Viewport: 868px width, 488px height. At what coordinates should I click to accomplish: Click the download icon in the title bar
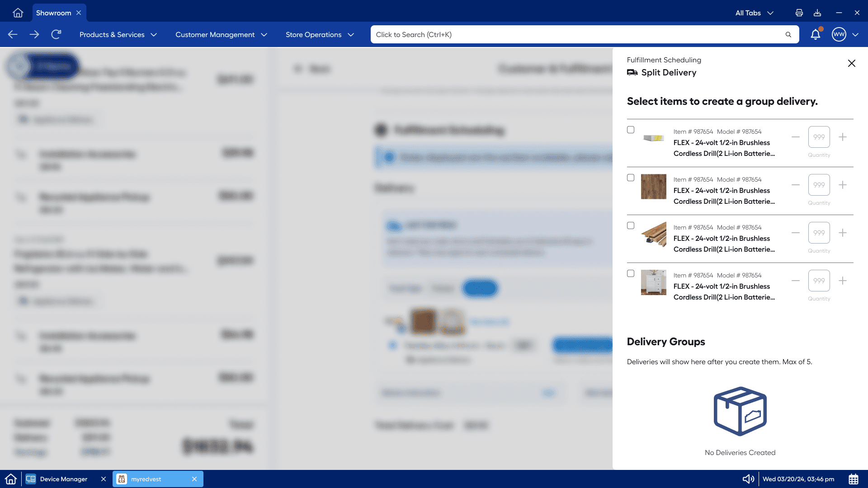coord(817,13)
